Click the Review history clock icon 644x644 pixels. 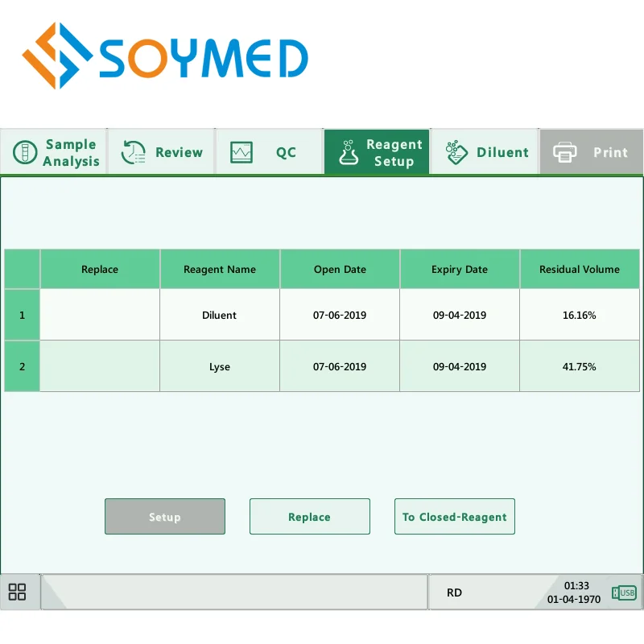(x=133, y=152)
